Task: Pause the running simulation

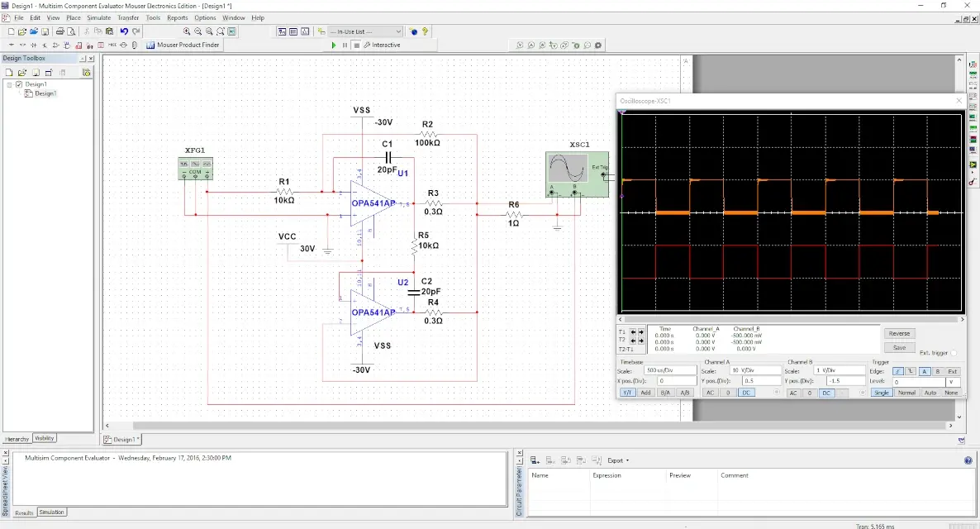Action: [x=345, y=45]
